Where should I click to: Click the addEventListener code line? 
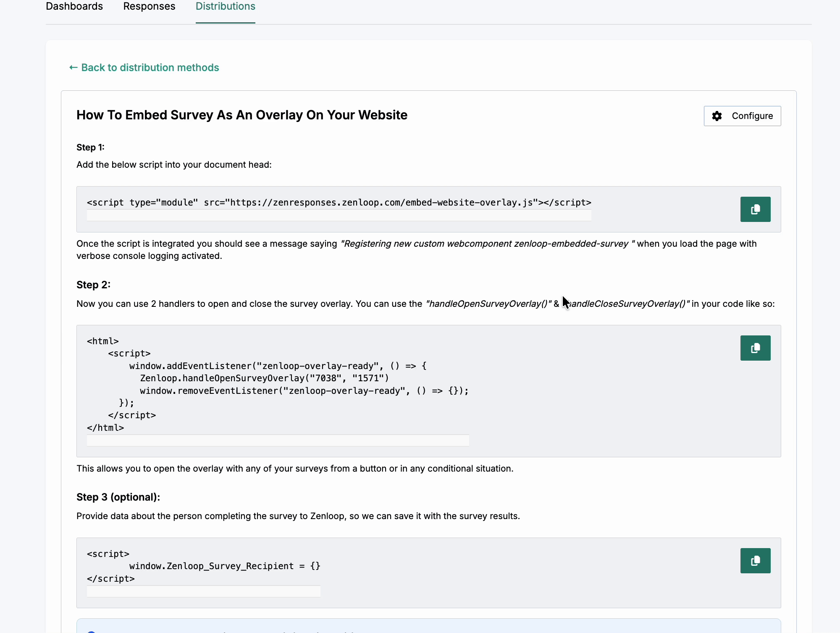tap(277, 366)
